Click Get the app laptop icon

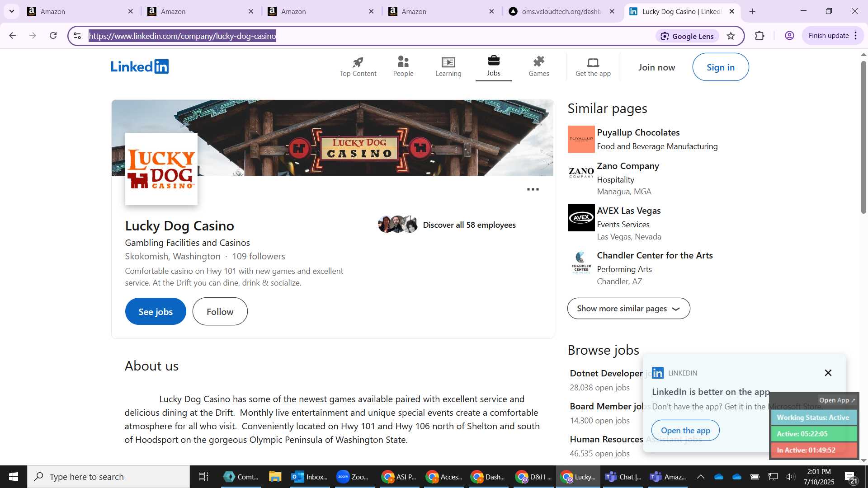click(593, 67)
